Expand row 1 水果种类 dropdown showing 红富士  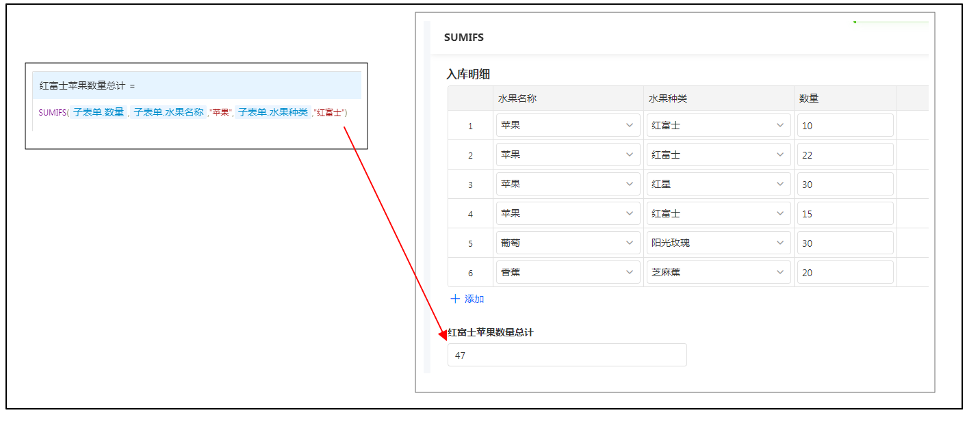coord(780,126)
